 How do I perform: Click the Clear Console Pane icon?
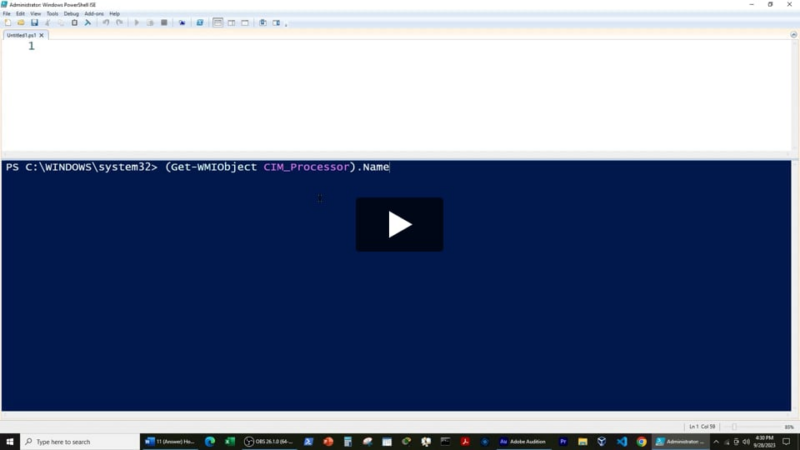[88, 22]
